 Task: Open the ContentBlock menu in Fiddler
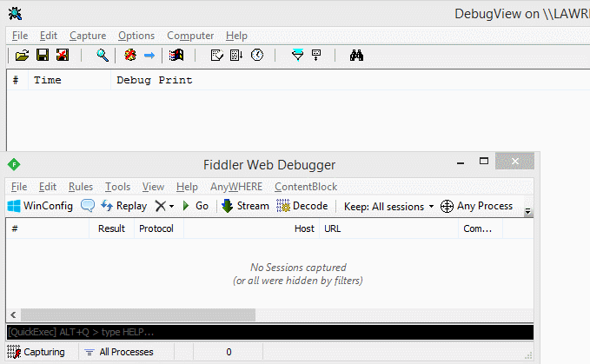306,187
